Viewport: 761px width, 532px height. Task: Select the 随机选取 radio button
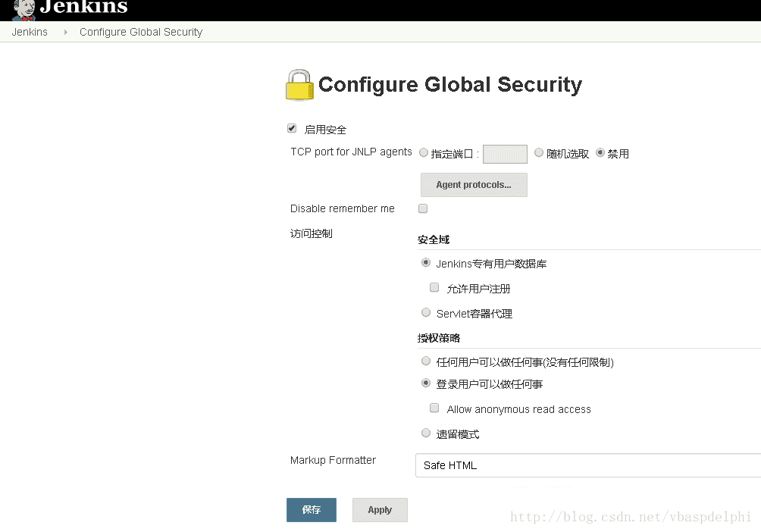click(x=539, y=153)
